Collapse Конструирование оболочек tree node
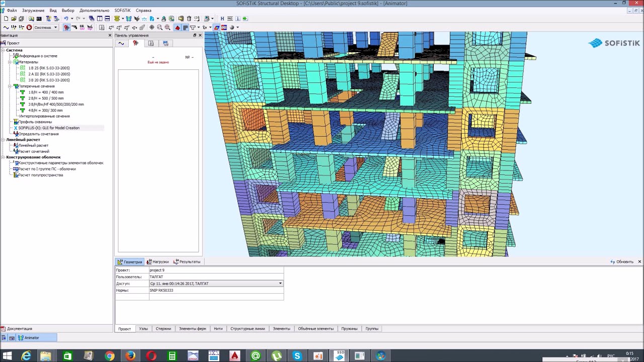 (x=3, y=157)
